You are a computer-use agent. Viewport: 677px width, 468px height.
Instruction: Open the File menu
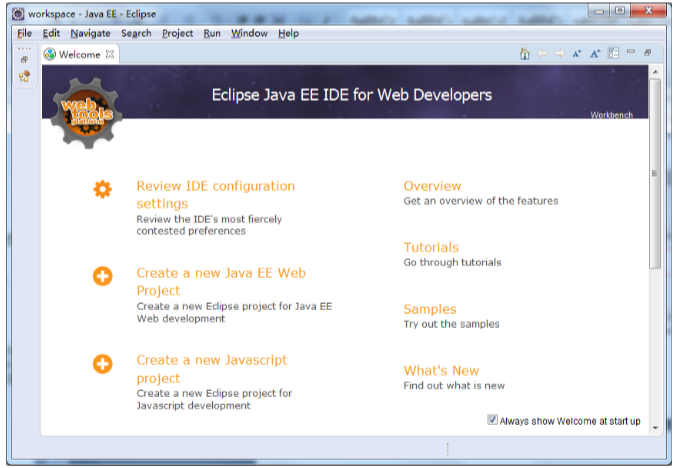pyautogui.click(x=25, y=33)
